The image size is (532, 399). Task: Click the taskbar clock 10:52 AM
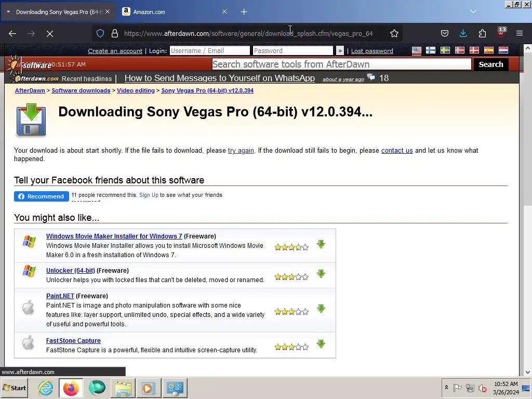click(506, 384)
